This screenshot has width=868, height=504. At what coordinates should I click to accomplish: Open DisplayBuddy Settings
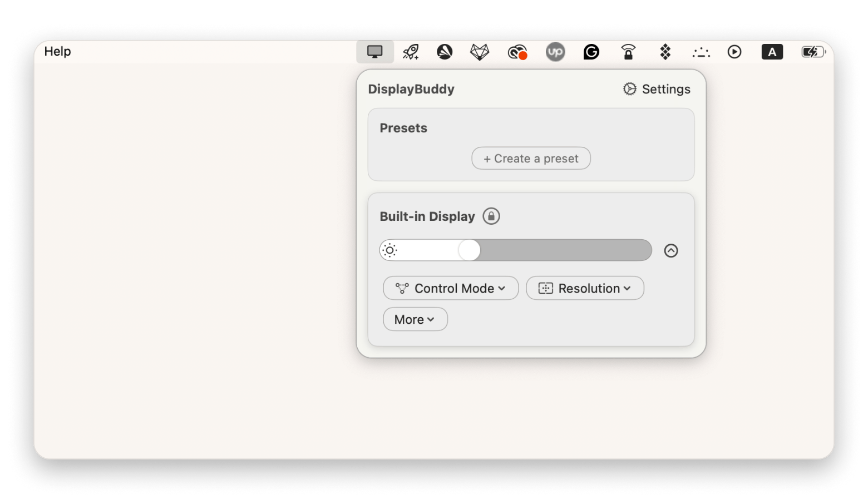click(x=657, y=89)
